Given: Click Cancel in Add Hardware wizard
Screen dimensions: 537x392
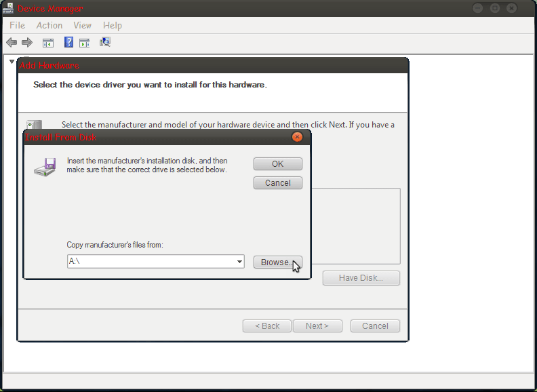Looking at the screenshot, I should coord(375,326).
